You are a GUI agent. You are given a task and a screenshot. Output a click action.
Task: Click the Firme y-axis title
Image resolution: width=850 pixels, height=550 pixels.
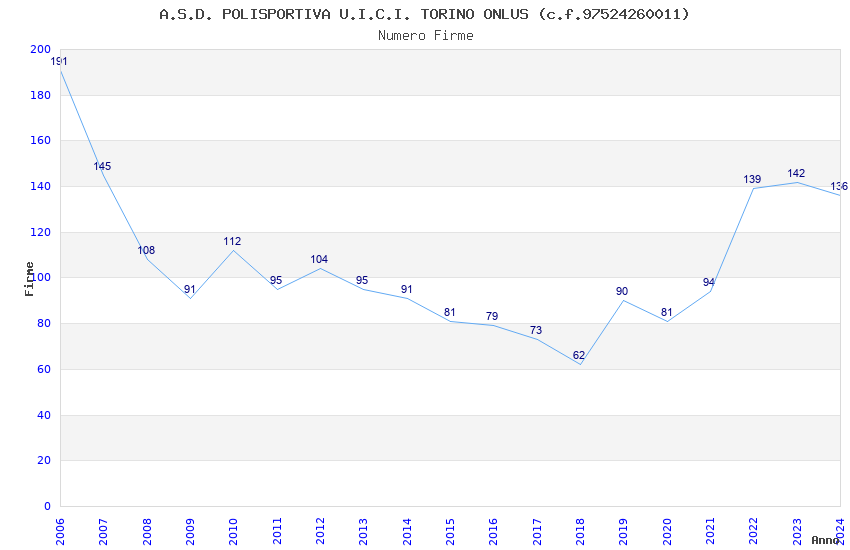pyautogui.click(x=29, y=279)
